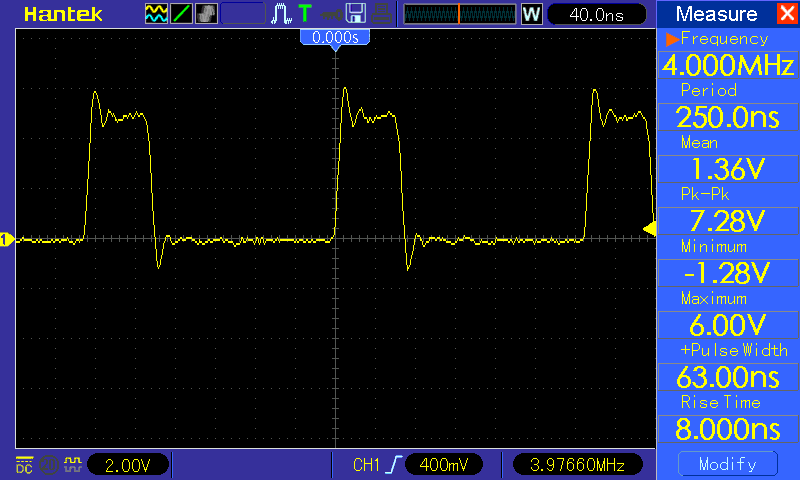Click the Measure panel title
The image size is (800, 480).
click(716, 14)
